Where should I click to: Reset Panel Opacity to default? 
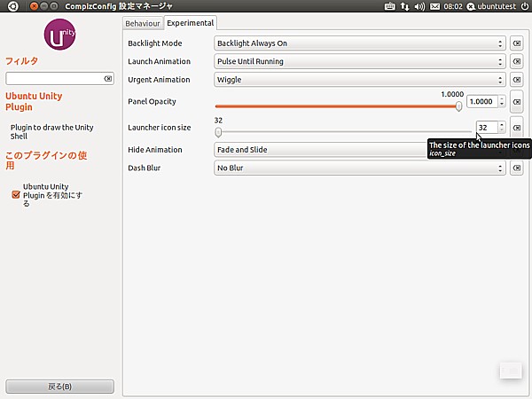pos(516,101)
